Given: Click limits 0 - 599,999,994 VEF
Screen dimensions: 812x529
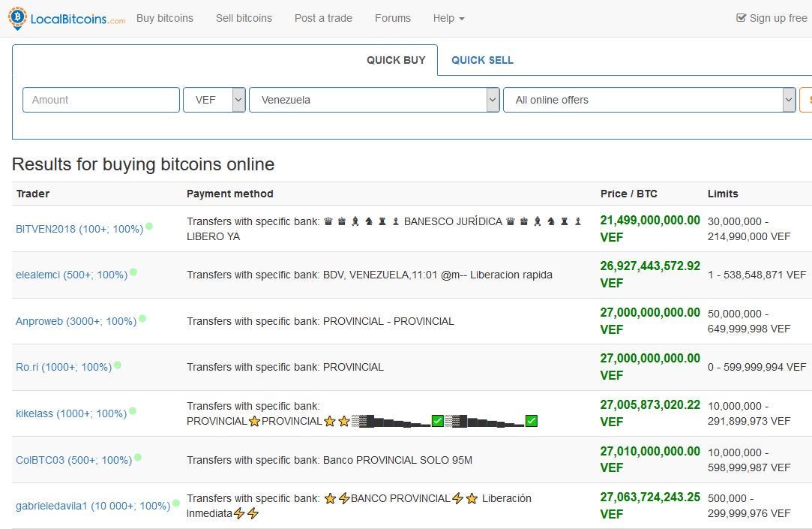Looking at the screenshot, I should pyautogui.click(x=757, y=368).
